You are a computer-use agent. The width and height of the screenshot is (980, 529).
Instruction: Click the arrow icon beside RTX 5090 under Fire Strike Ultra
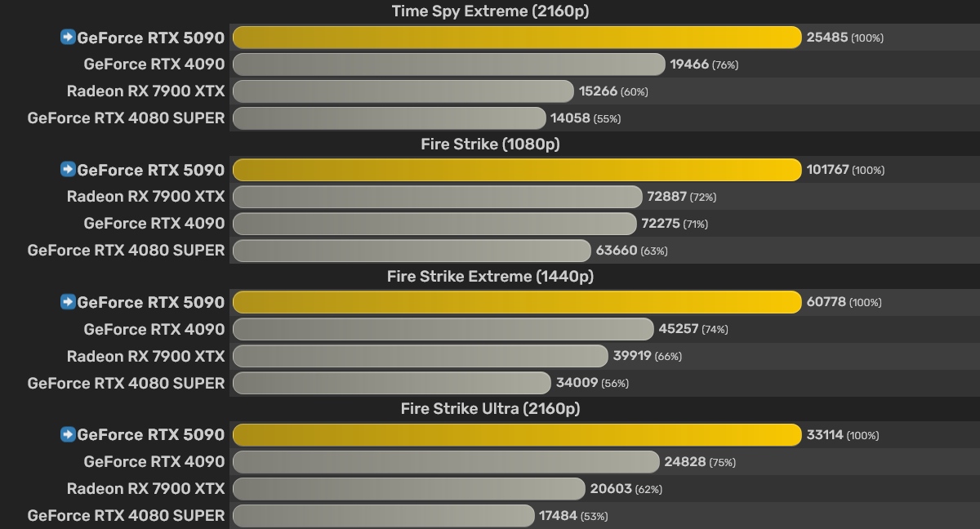click(x=68, y=434)
